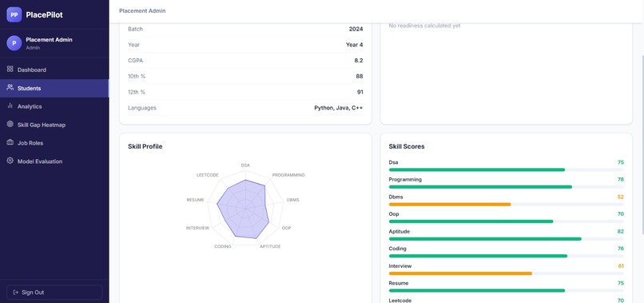Click the Sign Out button
Viewport: 644px width, 303px height.
[54, 293]
